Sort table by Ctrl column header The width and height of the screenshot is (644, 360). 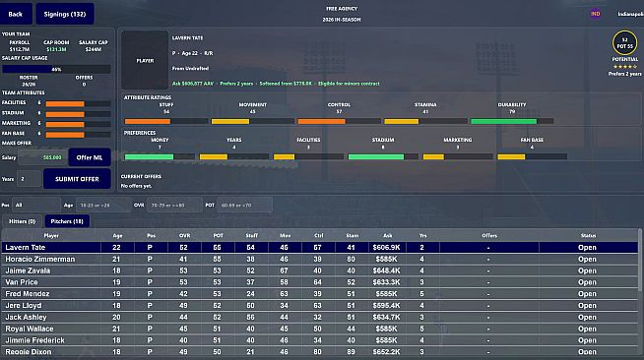[319, 236]
